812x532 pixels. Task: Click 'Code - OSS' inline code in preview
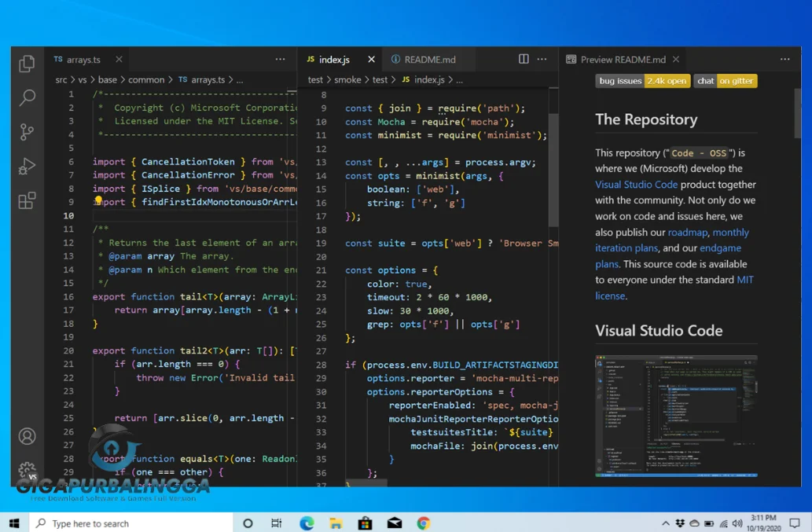699,153
